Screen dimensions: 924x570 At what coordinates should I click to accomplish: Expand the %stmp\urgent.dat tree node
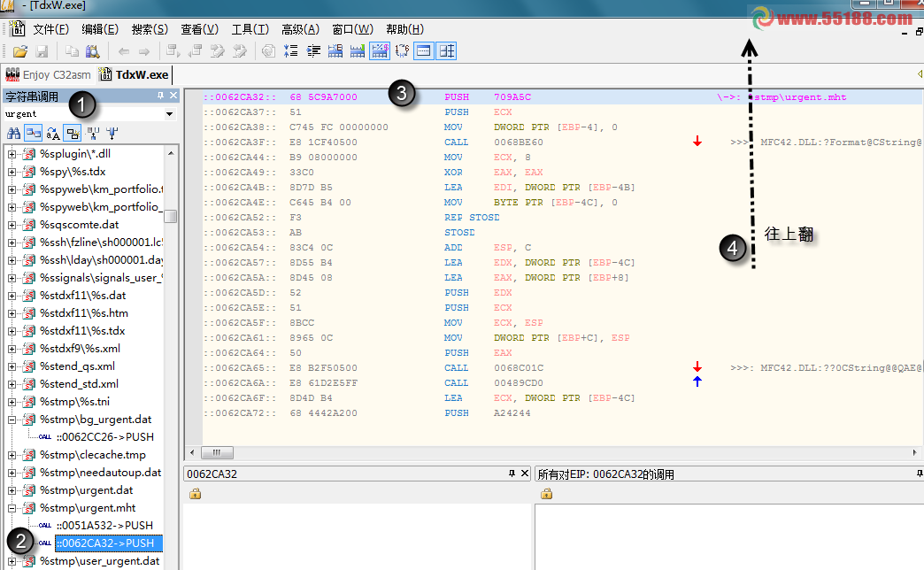[x=12, y=490]
